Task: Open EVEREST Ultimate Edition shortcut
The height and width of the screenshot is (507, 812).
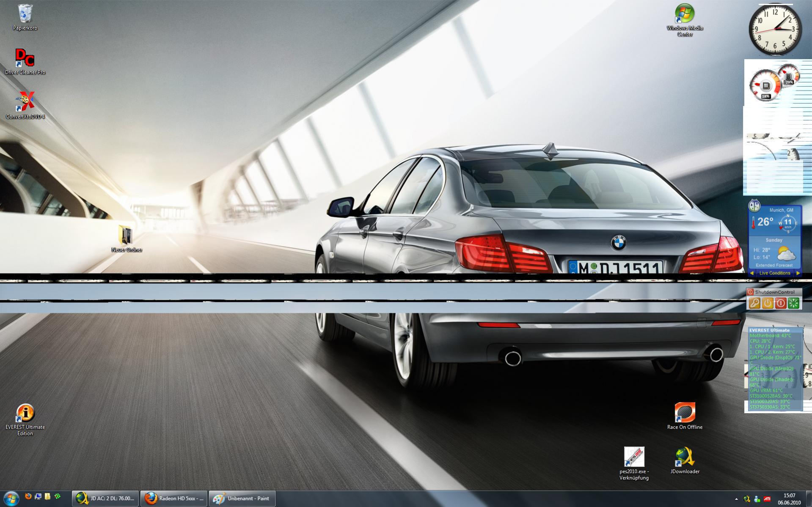Action: click(25, 419)
